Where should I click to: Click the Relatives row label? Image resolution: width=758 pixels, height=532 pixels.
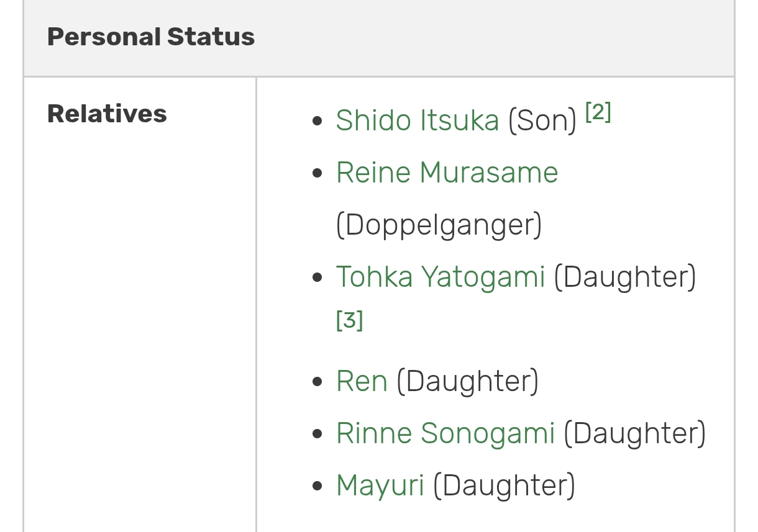107,114
